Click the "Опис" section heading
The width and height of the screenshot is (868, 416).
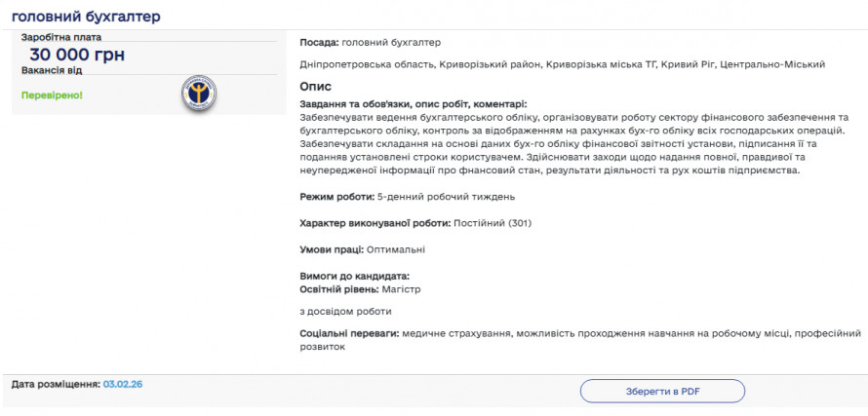click(315, 87)
